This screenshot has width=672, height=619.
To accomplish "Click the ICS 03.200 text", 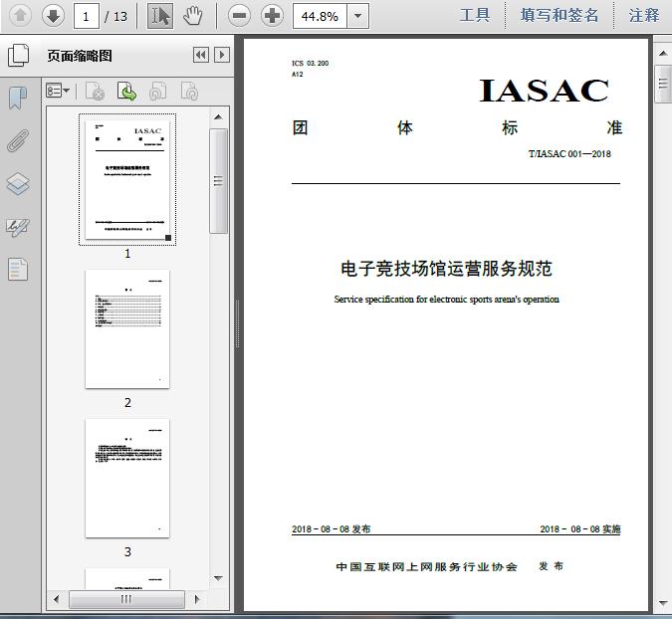I will (x=311, y=64).
